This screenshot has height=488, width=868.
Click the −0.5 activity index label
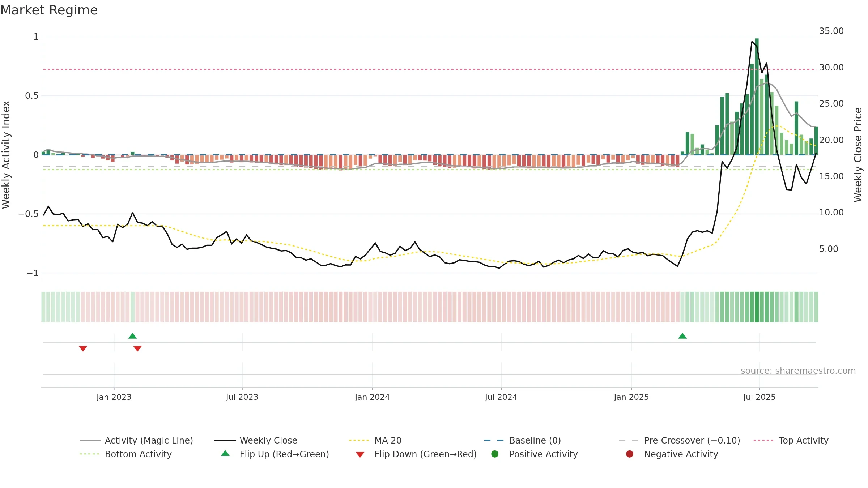click(x=28, y=214)
